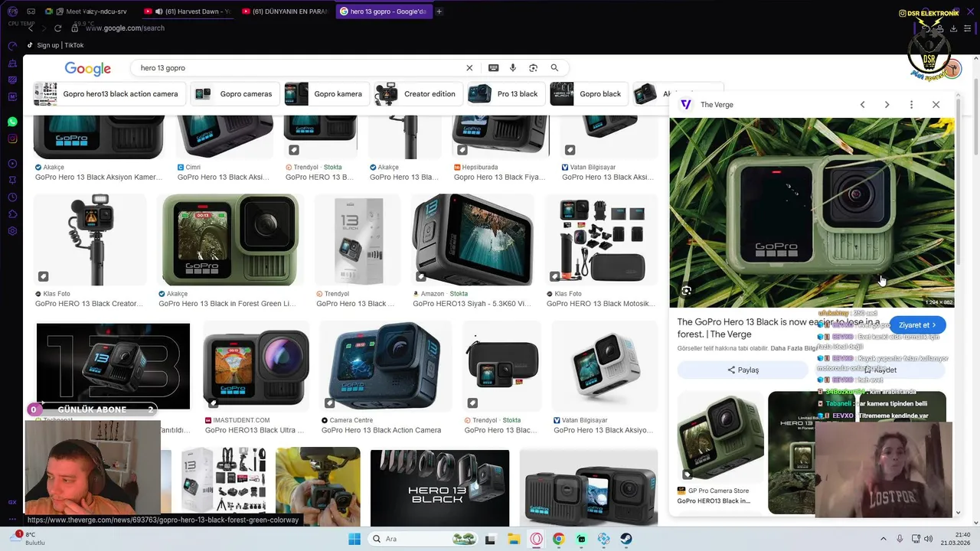Select Gopro hero13 black action camera chip

(x=107, y=94)
